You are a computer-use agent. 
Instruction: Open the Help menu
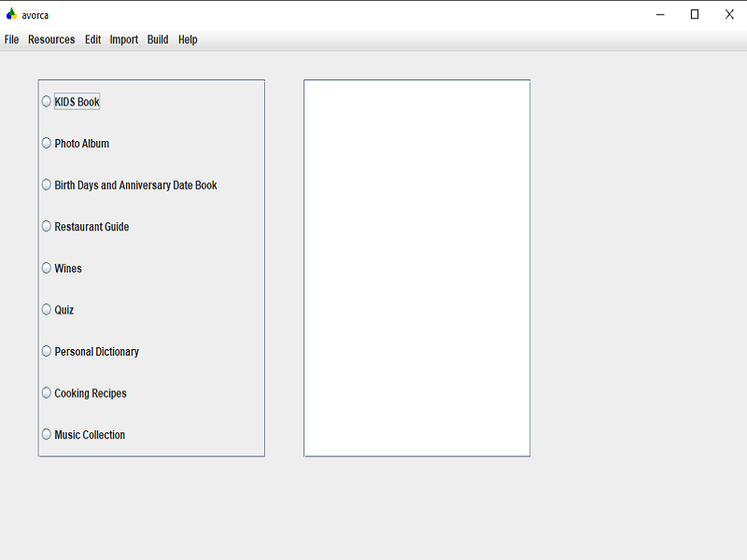(x=187, y=39)
